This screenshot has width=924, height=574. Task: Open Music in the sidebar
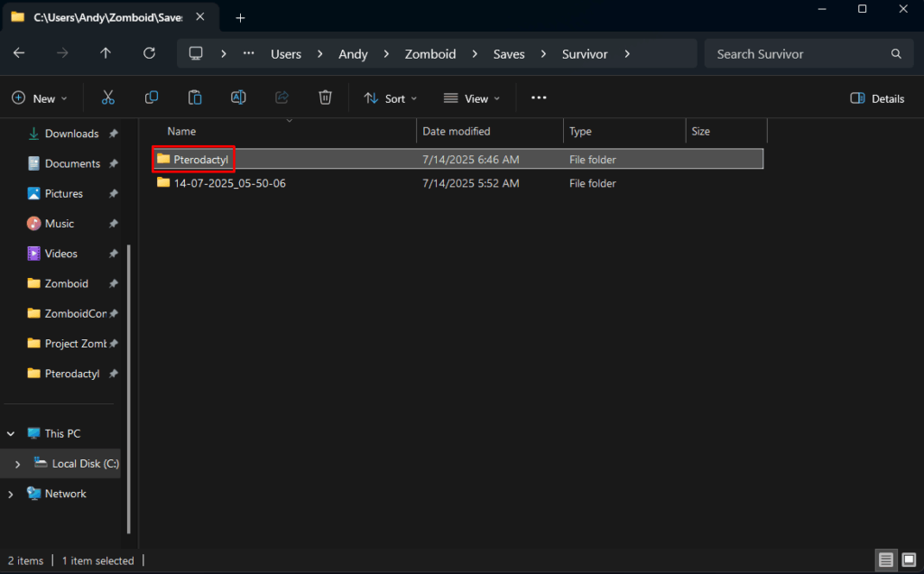tap(59, 224)
